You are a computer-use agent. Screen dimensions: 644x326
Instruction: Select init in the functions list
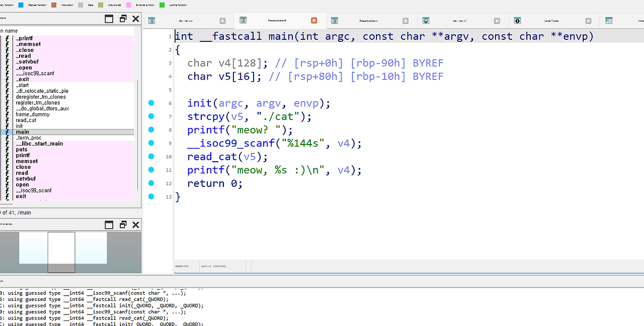19,126
